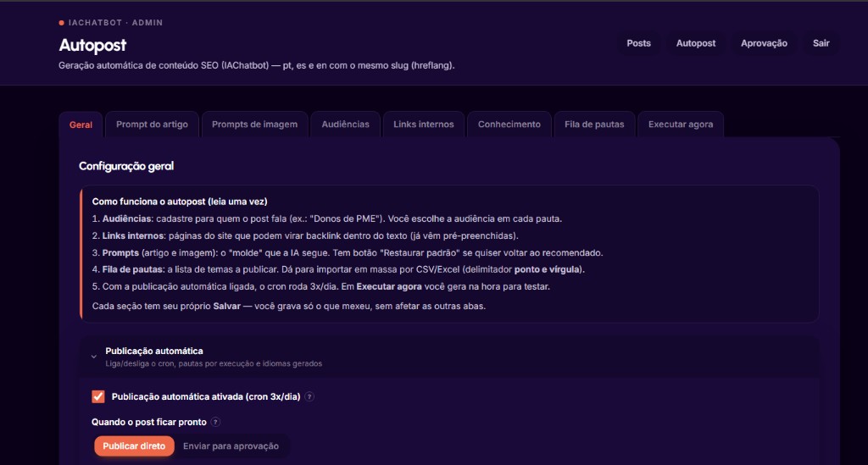Switch to the Executar agora tab

(681, 125)
